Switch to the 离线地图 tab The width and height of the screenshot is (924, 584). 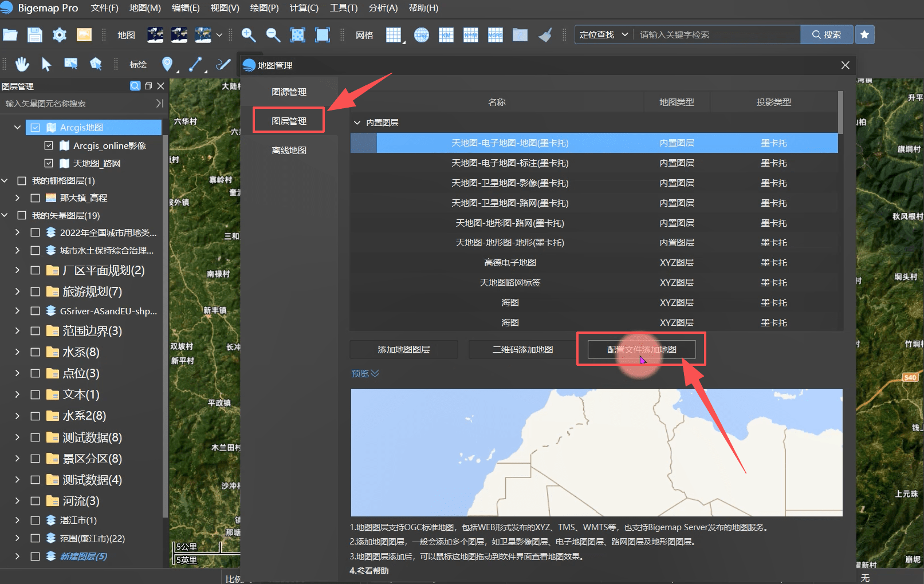click(289, 150)
